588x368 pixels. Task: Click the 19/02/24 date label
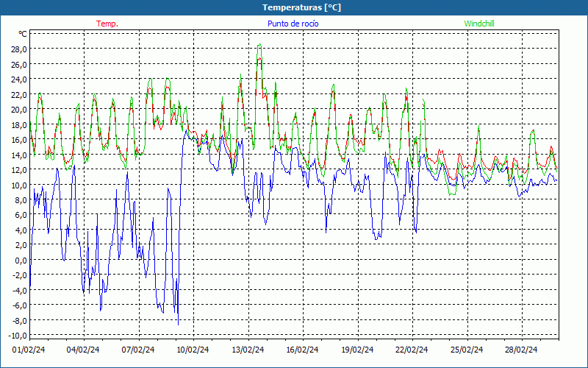[x=357, y=350]
